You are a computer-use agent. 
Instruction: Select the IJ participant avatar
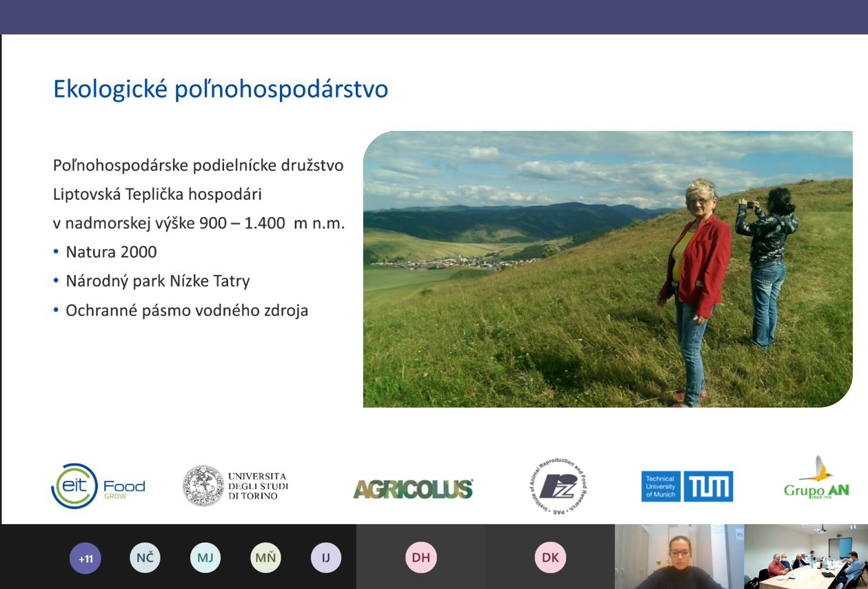click(325, 558)
